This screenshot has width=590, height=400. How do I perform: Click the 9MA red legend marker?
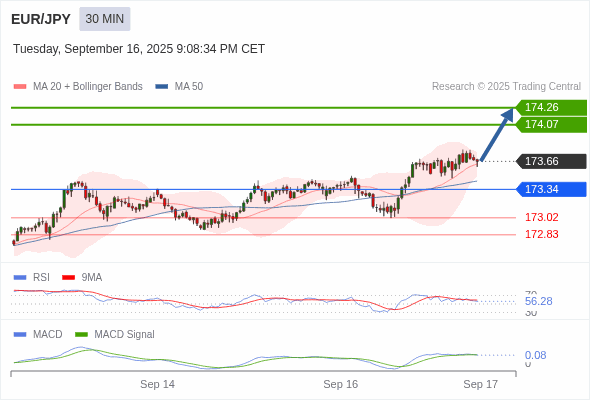(x=68, y=278)
